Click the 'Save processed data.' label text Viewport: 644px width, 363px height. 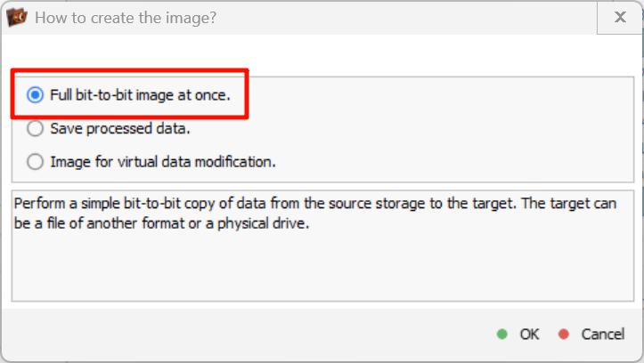pyautogui.click(x=120, y=128)
